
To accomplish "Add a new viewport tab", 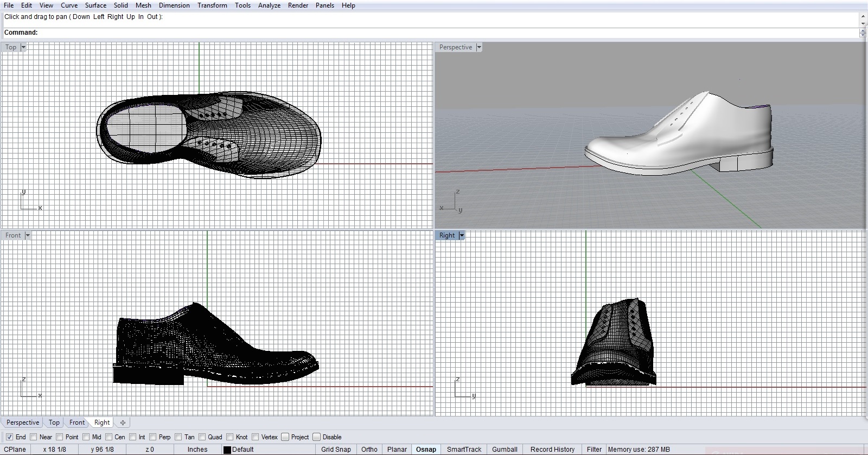I will [123, 422].
